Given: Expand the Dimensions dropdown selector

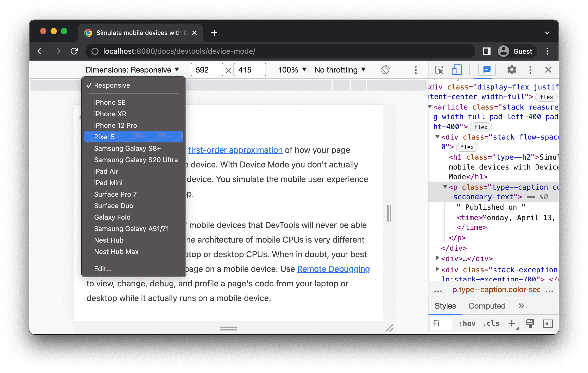Looking at the screenshot, I should pos(132,70).
